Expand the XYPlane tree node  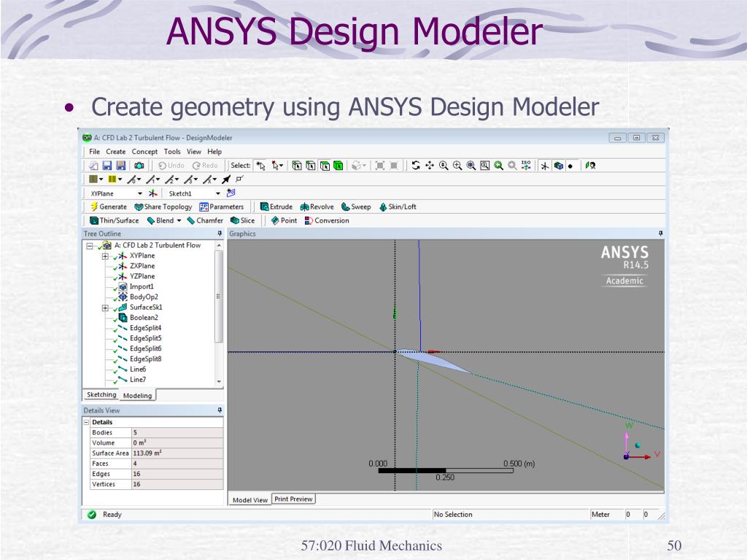pos(105,256)
